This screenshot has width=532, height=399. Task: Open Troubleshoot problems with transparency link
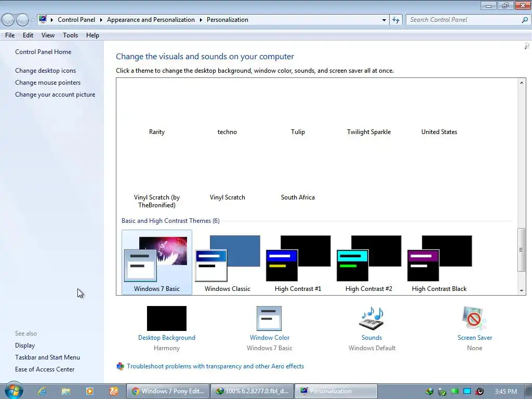tap(215, 366)
